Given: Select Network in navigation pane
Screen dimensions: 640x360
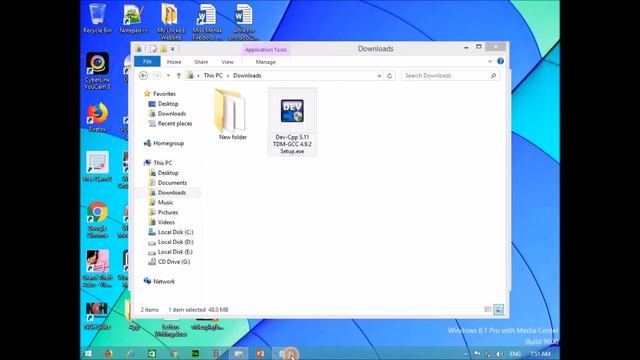Looking at the screenshot, I should [164, 282].
